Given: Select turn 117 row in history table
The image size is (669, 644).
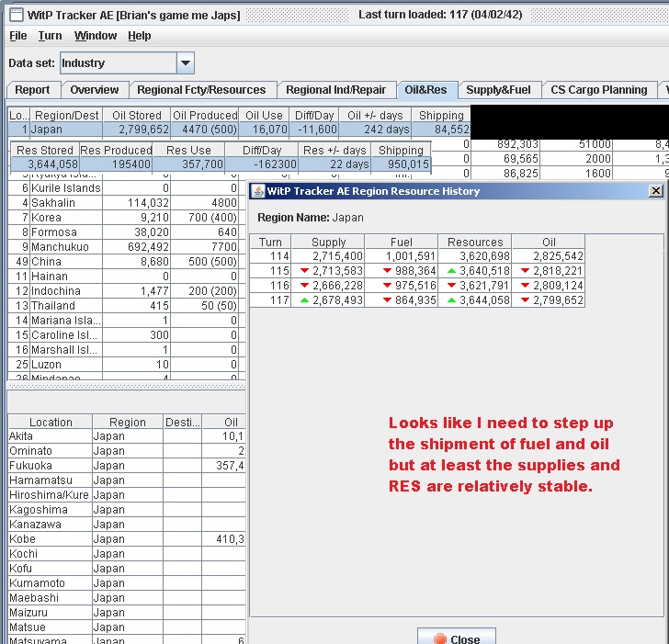Looking at the screenshot, I should tap(417, 300).
